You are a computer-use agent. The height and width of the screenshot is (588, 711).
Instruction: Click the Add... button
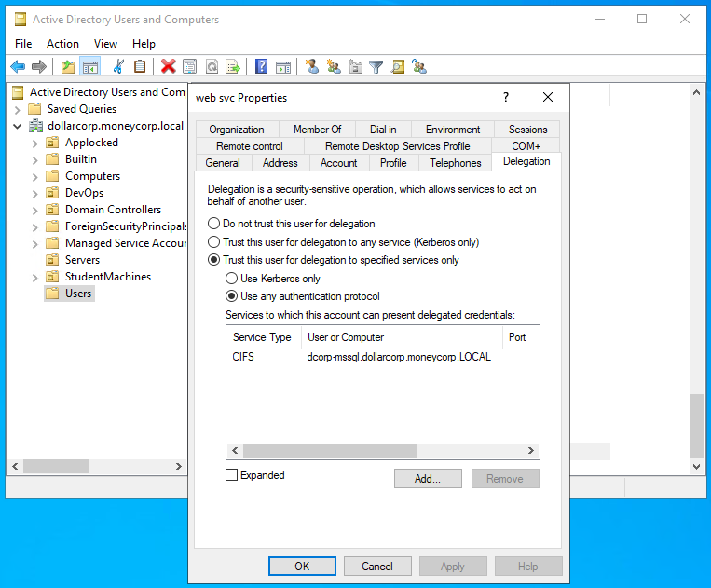pos(428,479)
